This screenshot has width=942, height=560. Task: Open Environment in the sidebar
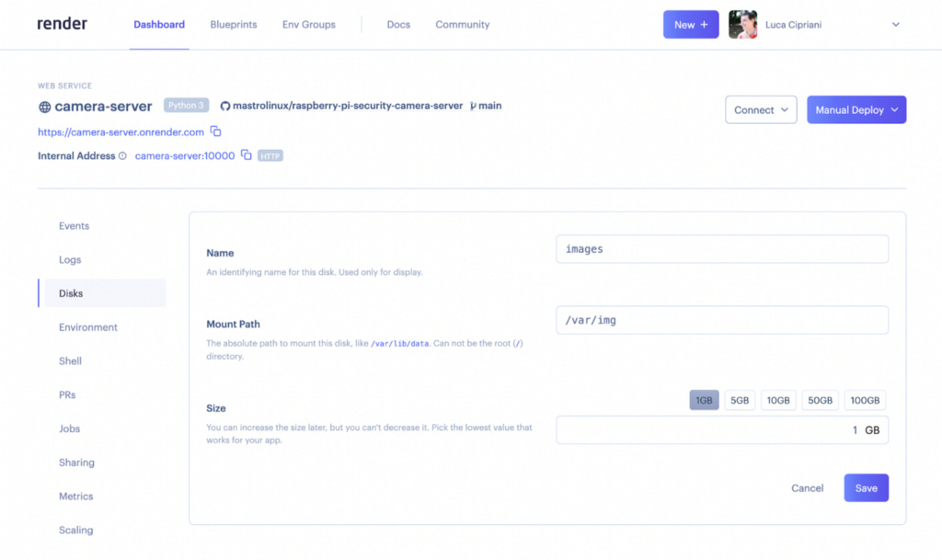click(88, 327)
